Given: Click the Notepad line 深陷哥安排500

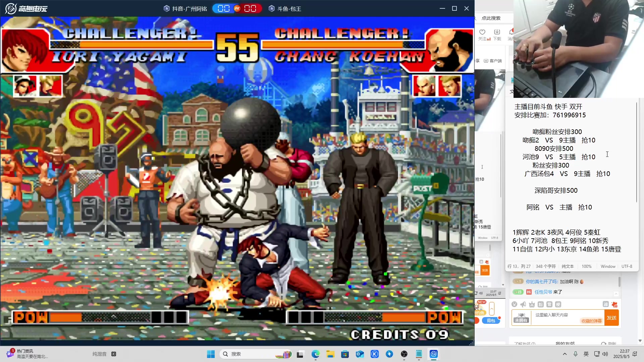Looking at the screenshot, I should tap(556, 191).
